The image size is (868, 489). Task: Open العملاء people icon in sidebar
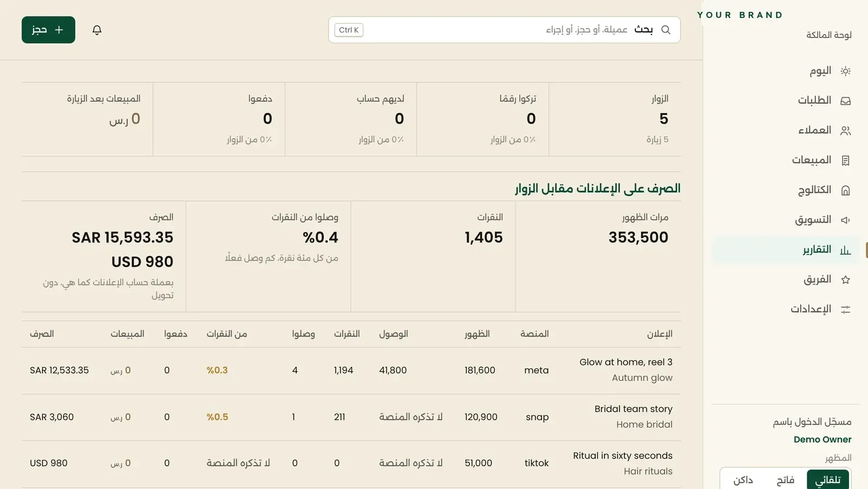click(x=845, y=131)
